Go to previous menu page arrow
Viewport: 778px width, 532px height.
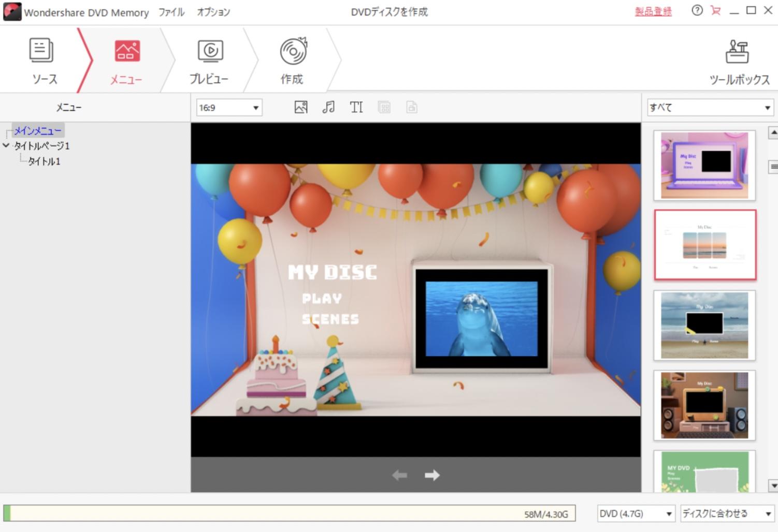click(399, 475)
